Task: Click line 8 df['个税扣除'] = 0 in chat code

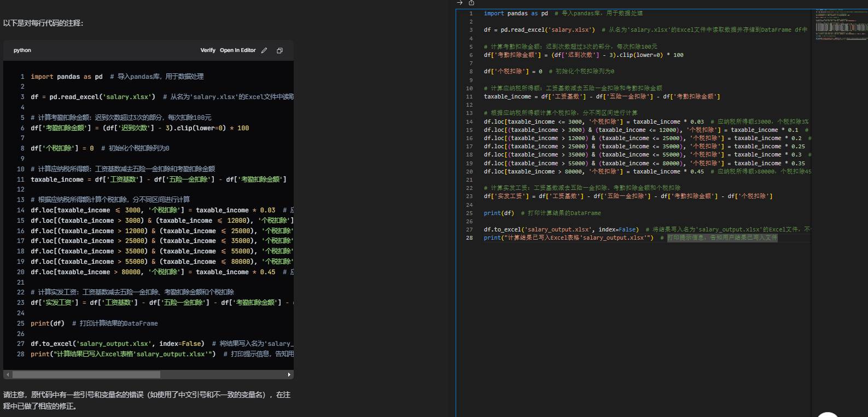Action: pyautogui.click(x=100, y=148)
